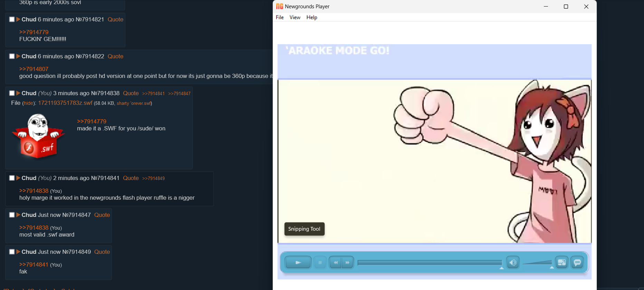644x290 pixels.
Task: Tick the checkbox for post №7914838
Action: pyautogui.click(x=12, y=93)
